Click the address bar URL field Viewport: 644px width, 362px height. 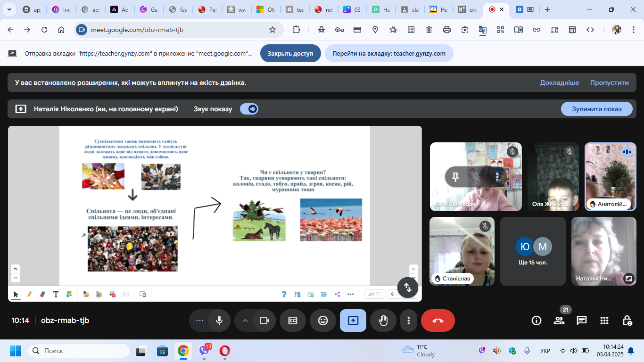pos(178,30)
